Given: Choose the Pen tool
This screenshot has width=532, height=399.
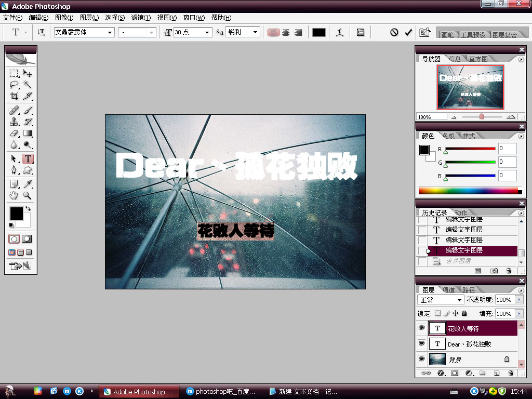Looking at the screenshot, I should (x=15, y=170).
